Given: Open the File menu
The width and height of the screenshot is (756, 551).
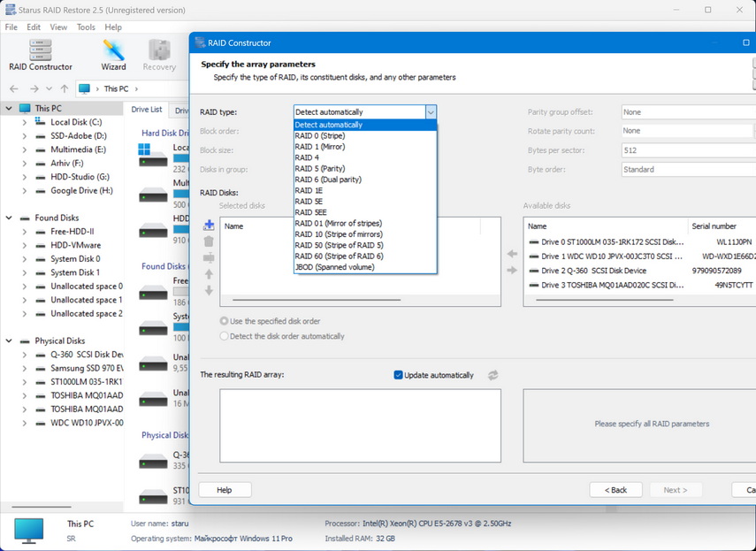Looking at the screenshot, I should (11, 27).
